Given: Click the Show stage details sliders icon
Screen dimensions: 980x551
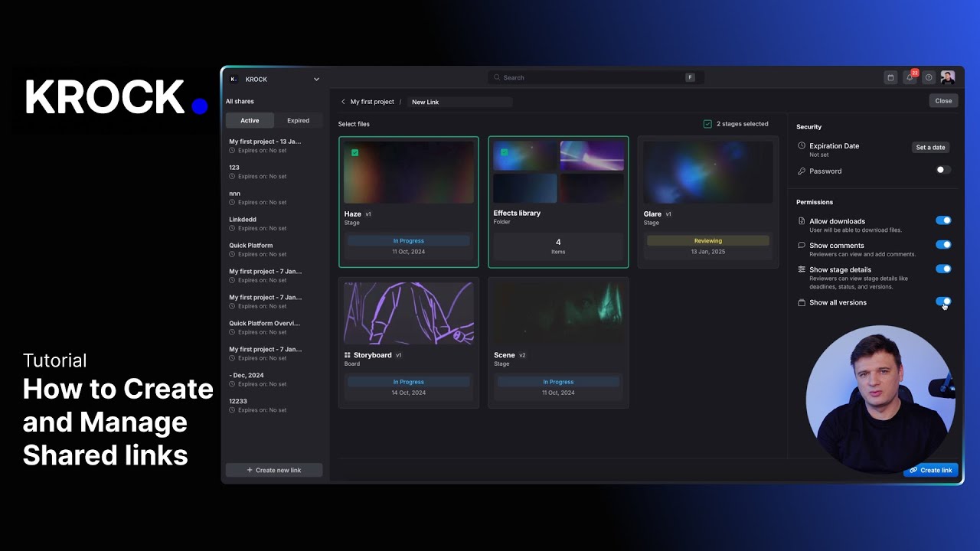Looking at the screenshot, I should click(802, 269).
